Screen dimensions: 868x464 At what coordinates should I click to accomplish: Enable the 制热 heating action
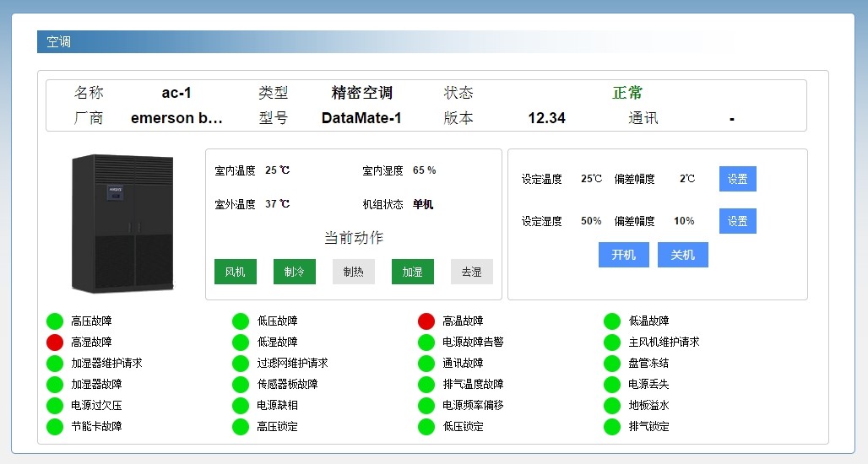pyautogui.click(x=354, y=272)
